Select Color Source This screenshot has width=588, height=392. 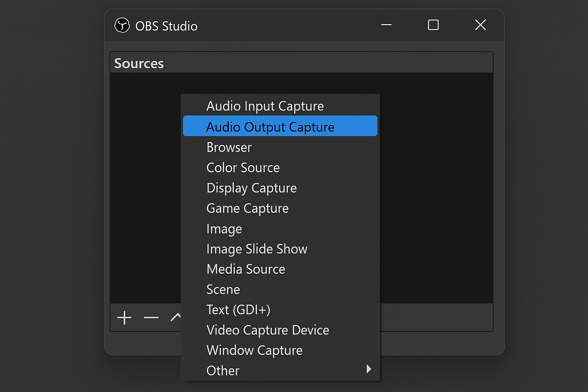coord(243,167)
